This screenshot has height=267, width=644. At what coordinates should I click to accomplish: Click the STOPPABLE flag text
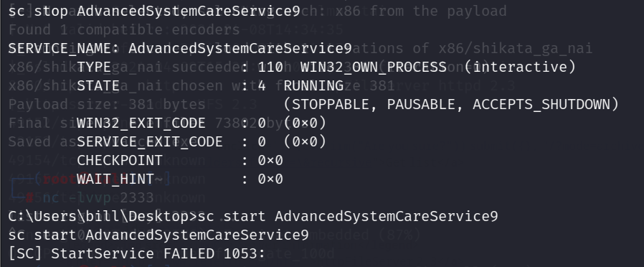click(331, 104)
